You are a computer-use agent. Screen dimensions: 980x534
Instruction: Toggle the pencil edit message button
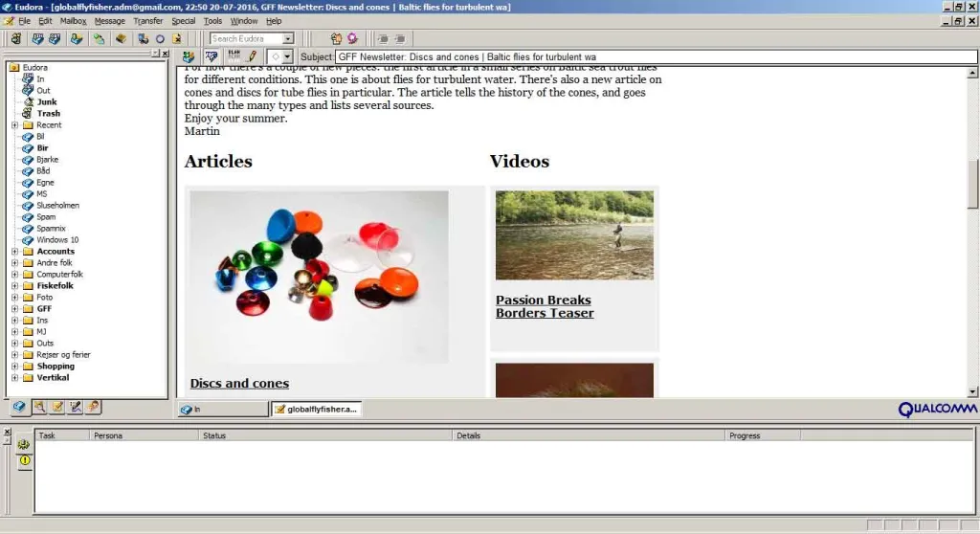coord(253,56)
